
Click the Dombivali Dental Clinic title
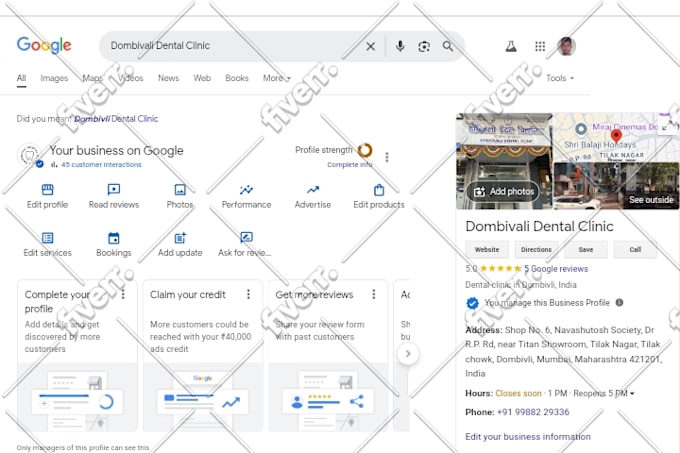pos(539,226)
